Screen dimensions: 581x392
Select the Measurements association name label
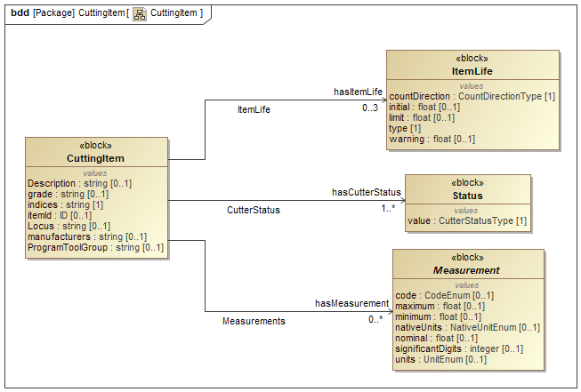(x=254, y=321)
